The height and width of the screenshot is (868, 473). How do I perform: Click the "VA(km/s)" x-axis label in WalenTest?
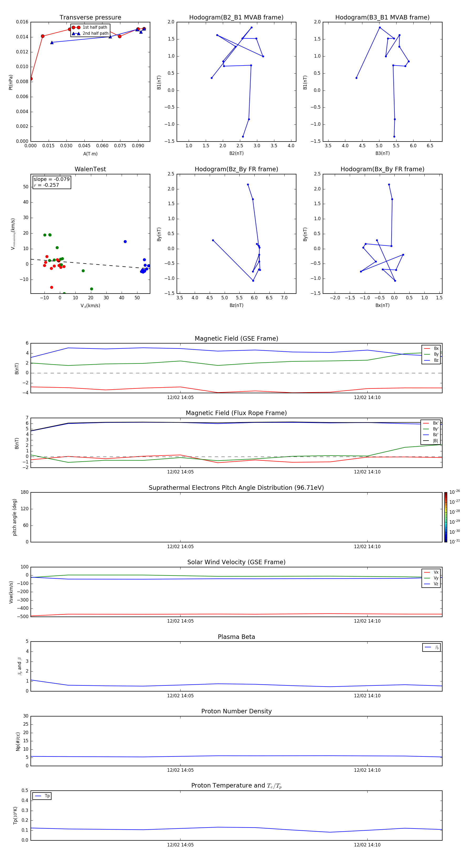(90, 306)
